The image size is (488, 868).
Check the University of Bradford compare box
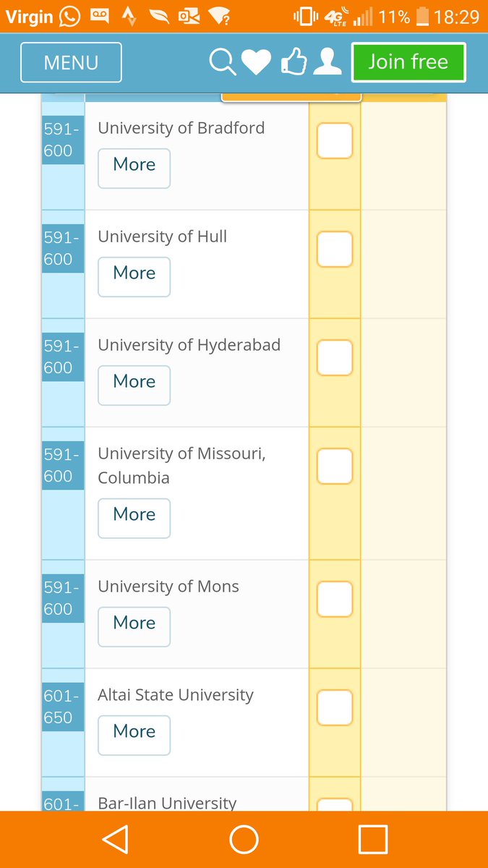(x=335, y=141)
